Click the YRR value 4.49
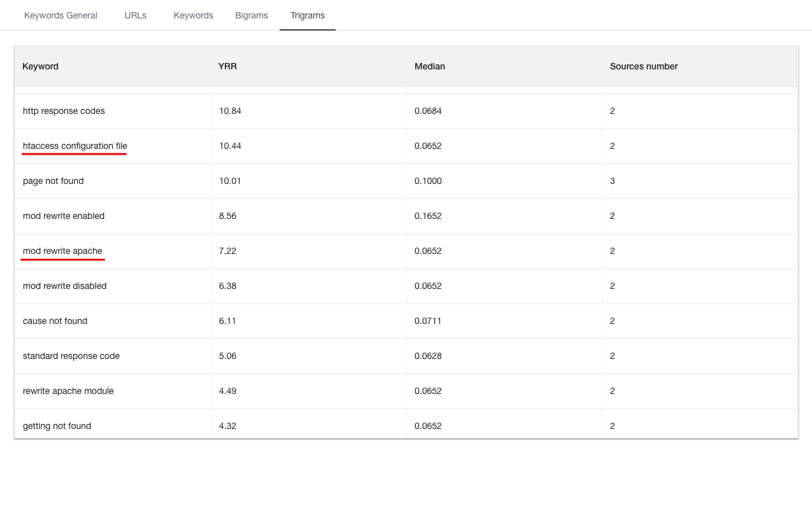The image size is (812, 506). 228,391
